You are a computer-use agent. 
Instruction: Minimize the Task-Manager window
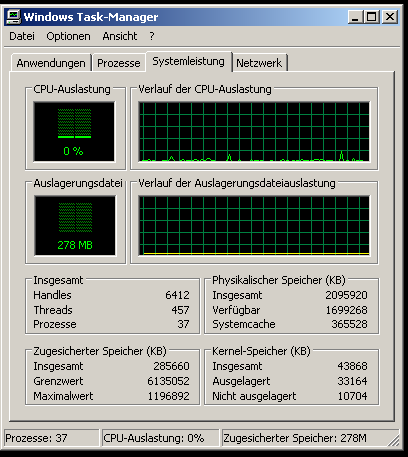click(x=355, y=17)
